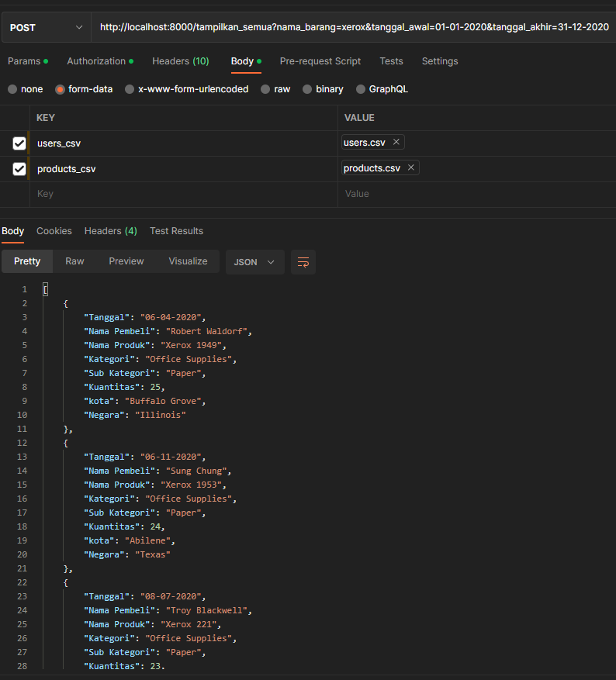Uncheck the users_csv form row
The width and height of the screenshot is (616, 680).
[x=19, y=143]
